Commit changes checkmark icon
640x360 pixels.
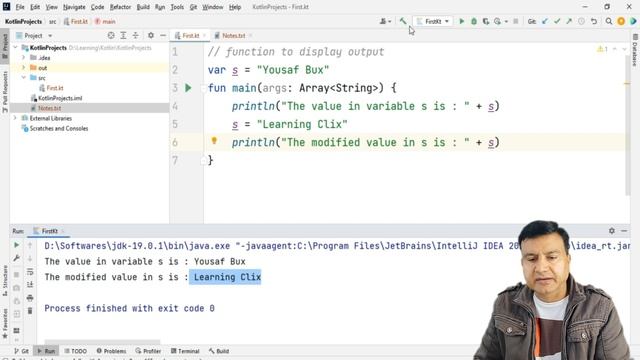point(557,21)
